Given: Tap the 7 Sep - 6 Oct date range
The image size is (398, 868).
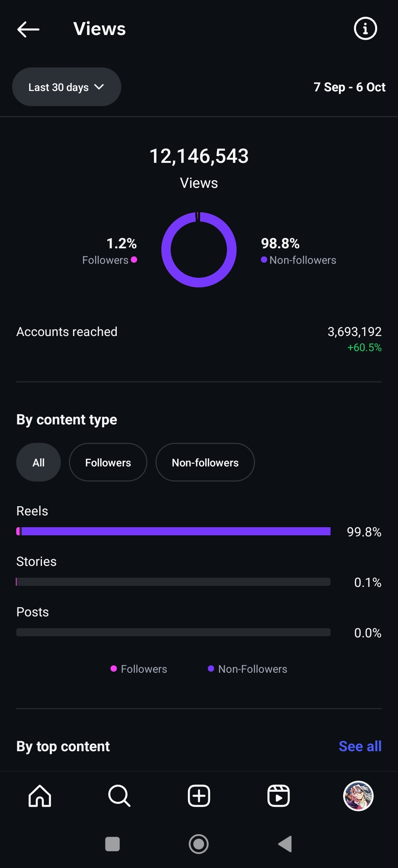Looking at the screenshot, I should pos(349,87).
